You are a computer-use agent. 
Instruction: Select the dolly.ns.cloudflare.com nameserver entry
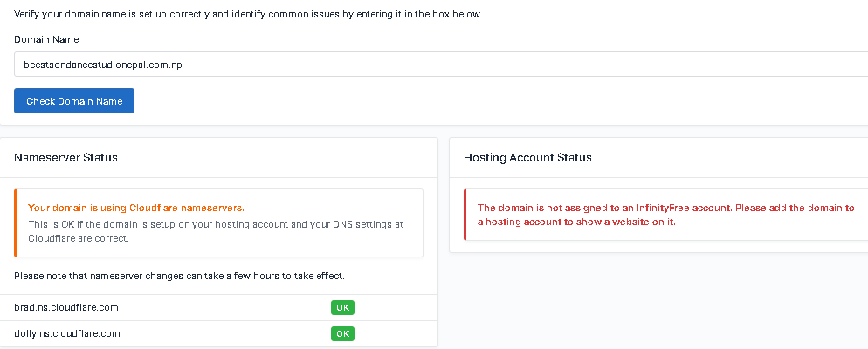click(67, 333)
